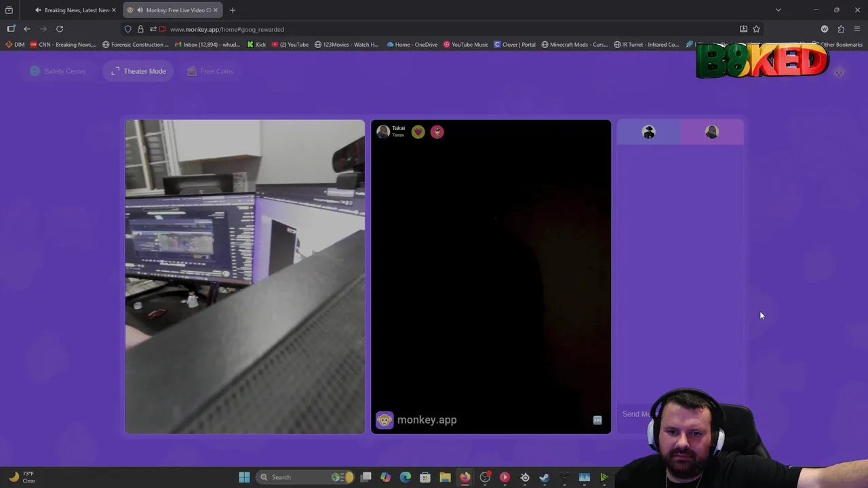Open the (2) YouTube bookmark
Image resolution: width=868 pixels, height=488 pixels.
(290, 45)
